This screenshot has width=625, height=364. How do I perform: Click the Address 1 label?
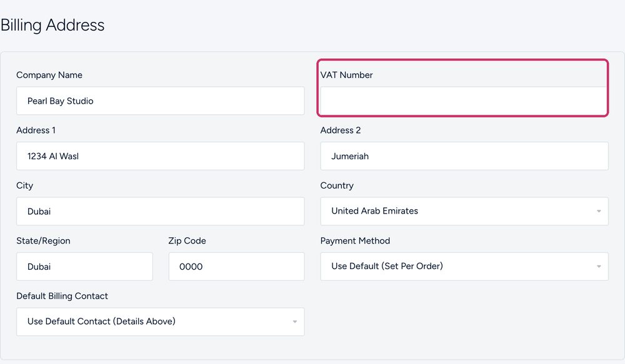(x=36, y=130)
